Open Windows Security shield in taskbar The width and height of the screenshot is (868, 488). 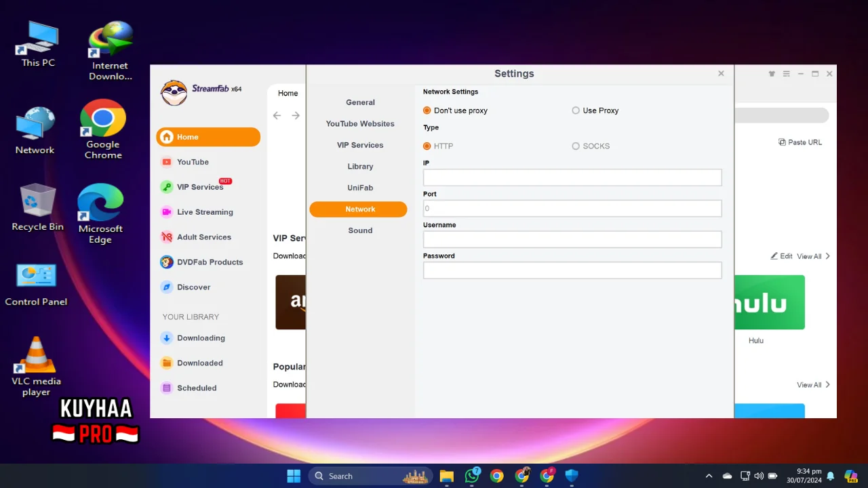coord(572,476)
